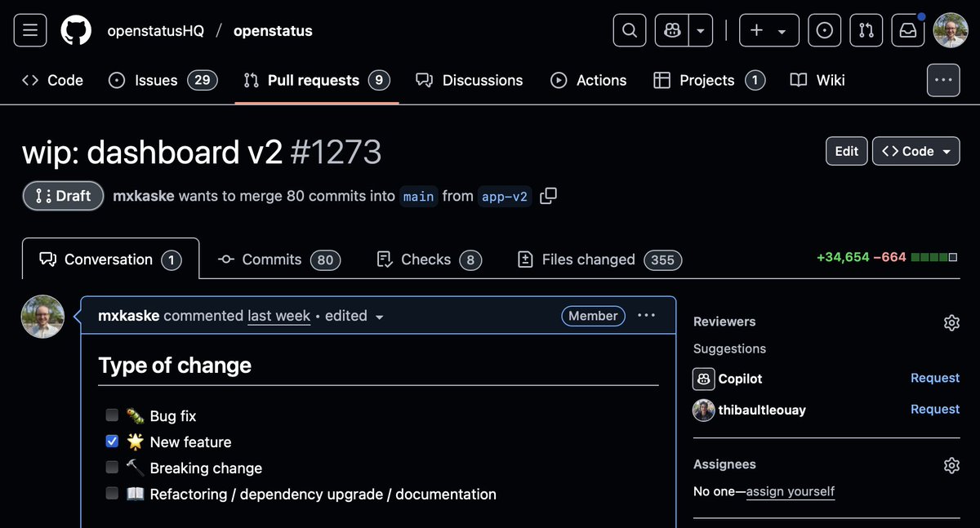The height and width of the screenshot is (528, 980).
Task: Open the hamburger navigation menu
Action: click(x=30, y=31)
